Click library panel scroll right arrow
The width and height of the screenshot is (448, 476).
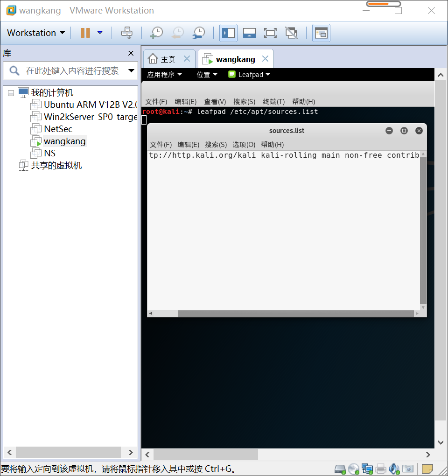[131, 453]
